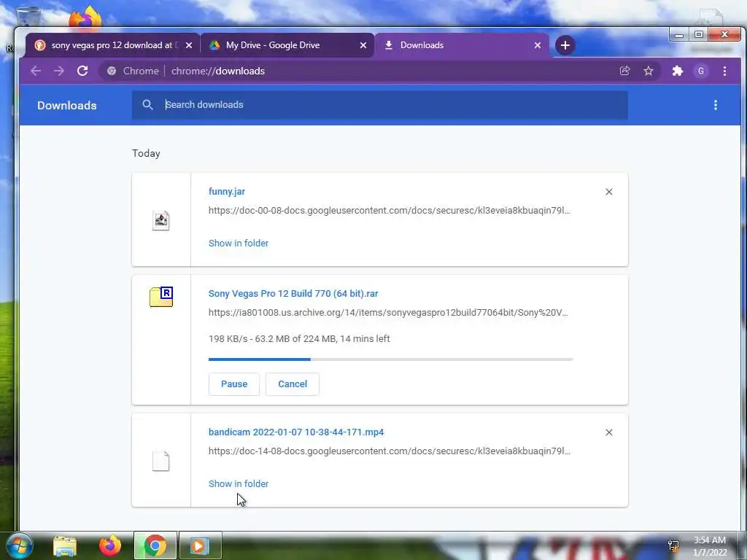This screenshot has height=560, width=747.
Task: Bookmark this page with the star icon
Action: click(649, 71)
